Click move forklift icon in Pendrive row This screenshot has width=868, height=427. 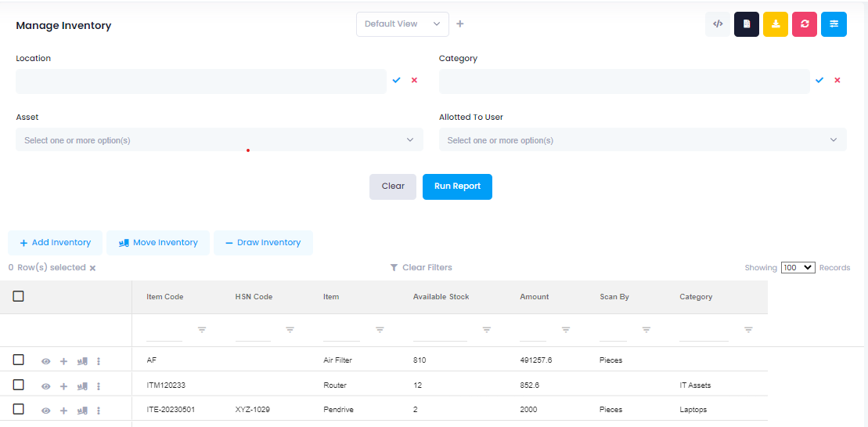click(82, 411)
